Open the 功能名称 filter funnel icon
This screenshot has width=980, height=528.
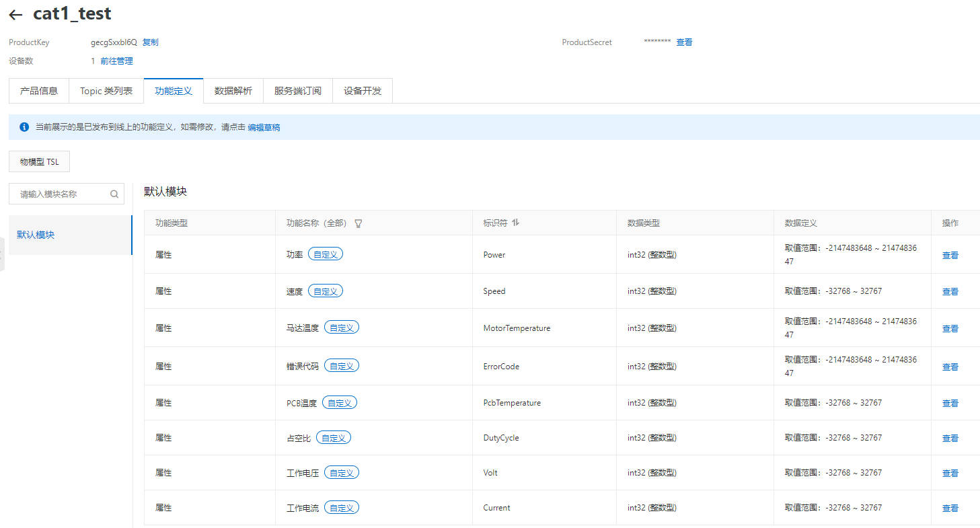coord(359,223)
